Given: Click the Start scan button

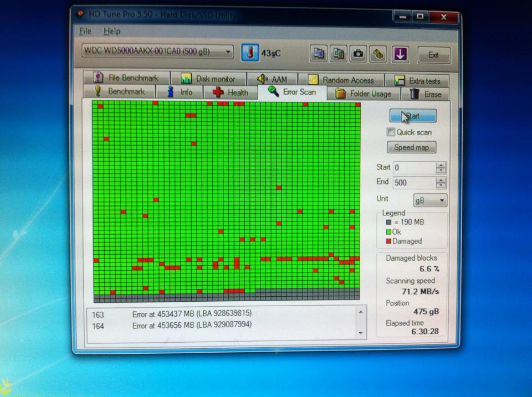Looking at the screenshot, I should pyautogui.click(x=412, y=116).
